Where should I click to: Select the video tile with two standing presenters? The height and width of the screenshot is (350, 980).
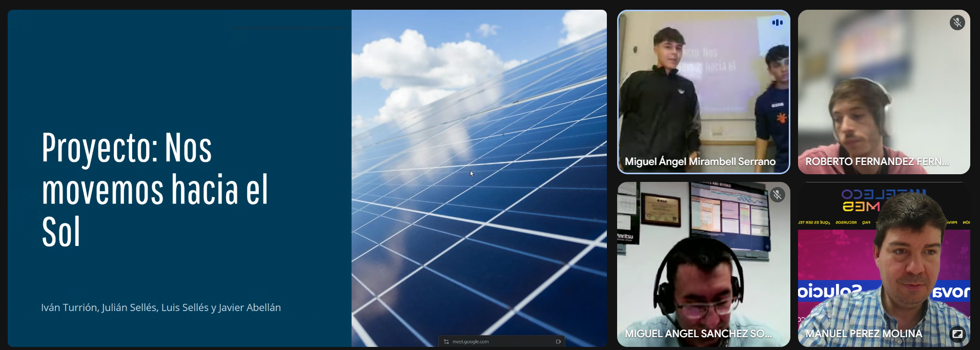click(703, 92)
